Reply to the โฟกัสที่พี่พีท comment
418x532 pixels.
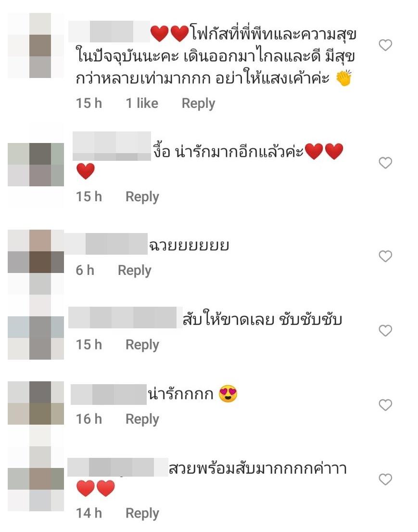198,104
